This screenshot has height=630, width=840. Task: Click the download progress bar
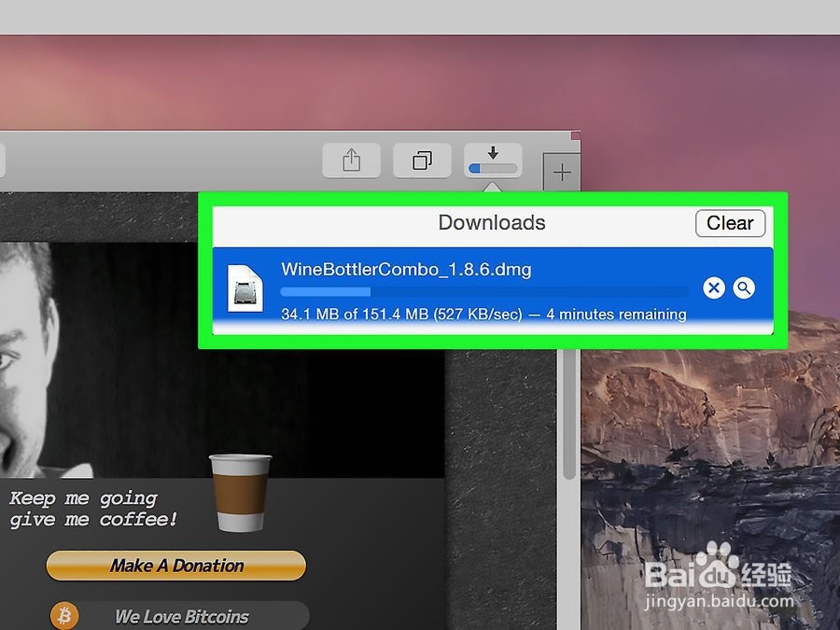tap(484, 292)
